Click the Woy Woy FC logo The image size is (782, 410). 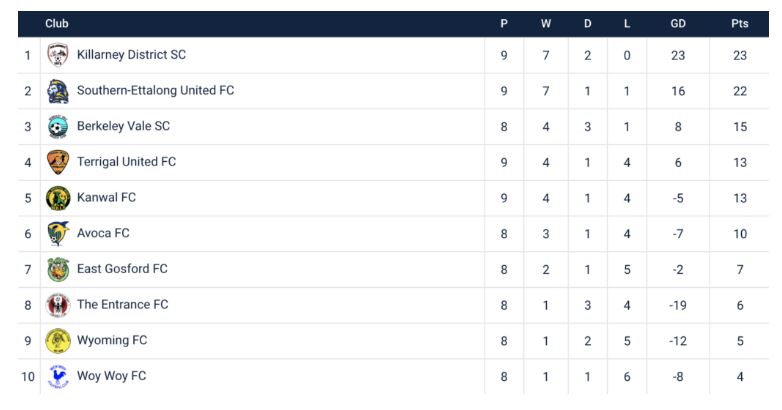(x=58, y=376)
